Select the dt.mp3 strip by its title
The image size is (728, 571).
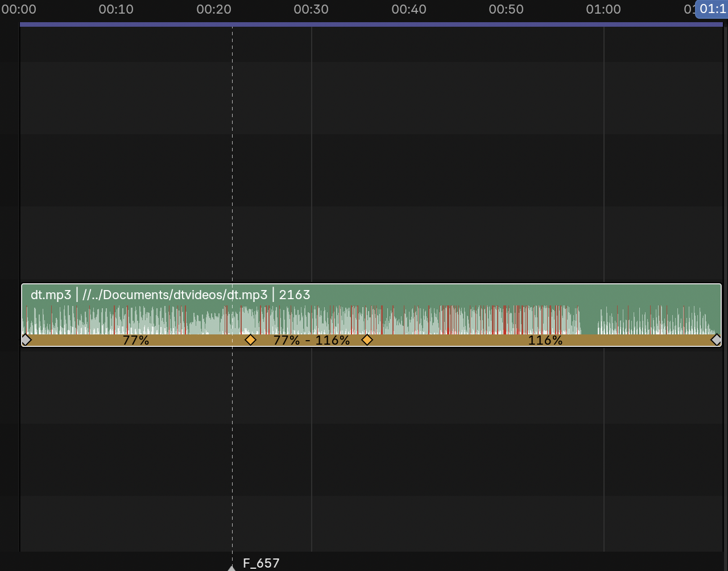(x=171, y=295)
